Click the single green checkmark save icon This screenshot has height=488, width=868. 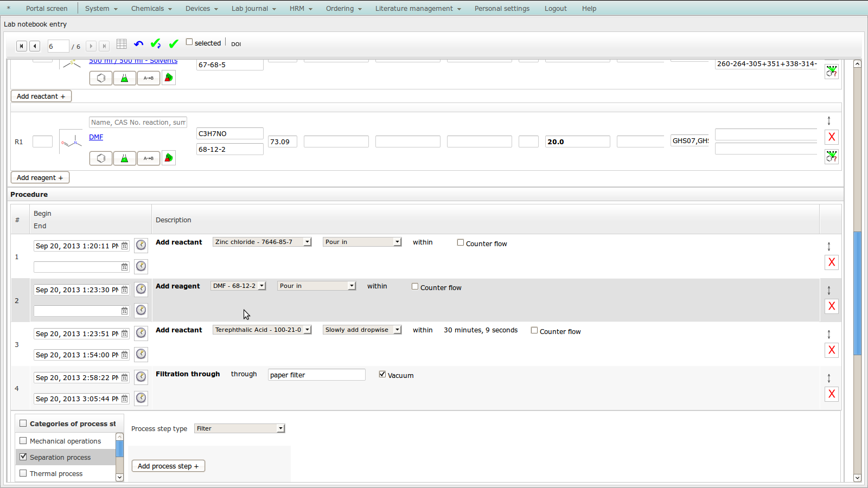click(x=174, y=44)
